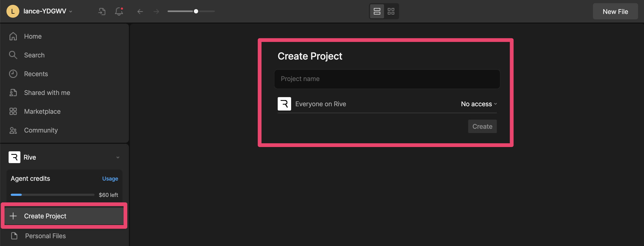Viewport: 644px width, 246px height.
Task: Open the agent credits Usage link
Action: click(x=110, y=179)
